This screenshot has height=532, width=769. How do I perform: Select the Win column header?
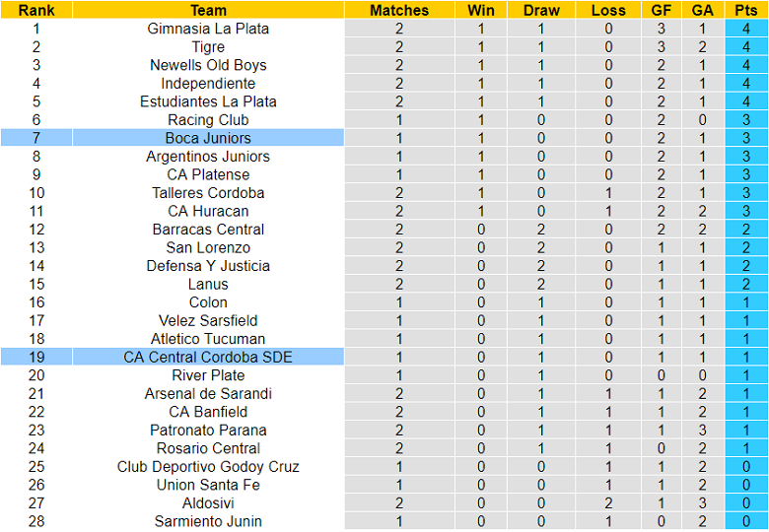click(x=481, y=10)
